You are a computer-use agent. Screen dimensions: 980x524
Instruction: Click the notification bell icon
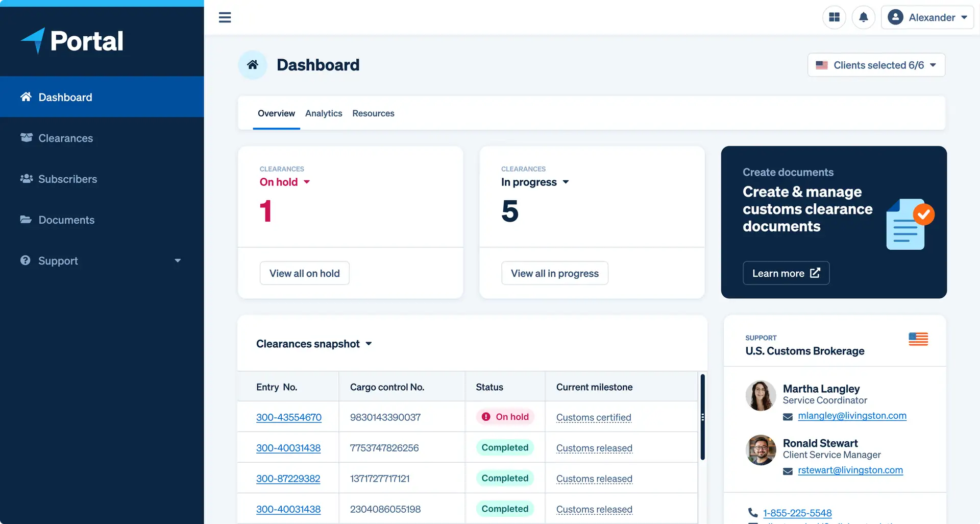(x=863, y=17)
